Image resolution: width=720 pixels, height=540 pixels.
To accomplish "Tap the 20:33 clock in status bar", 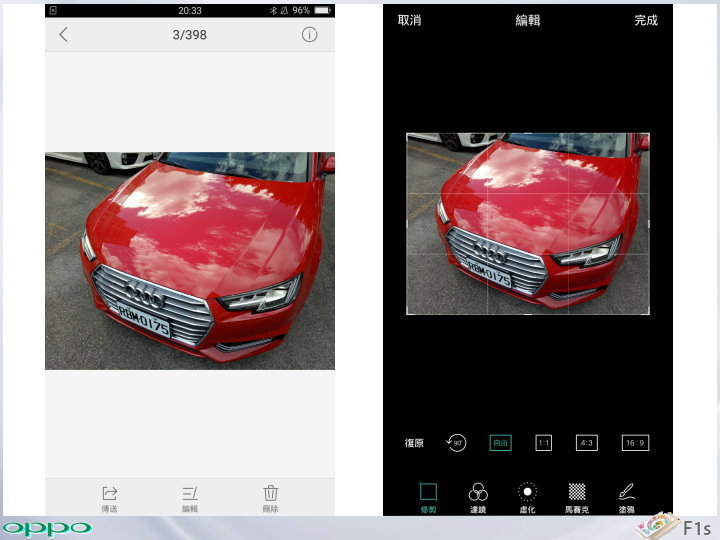I will [190, 10].
